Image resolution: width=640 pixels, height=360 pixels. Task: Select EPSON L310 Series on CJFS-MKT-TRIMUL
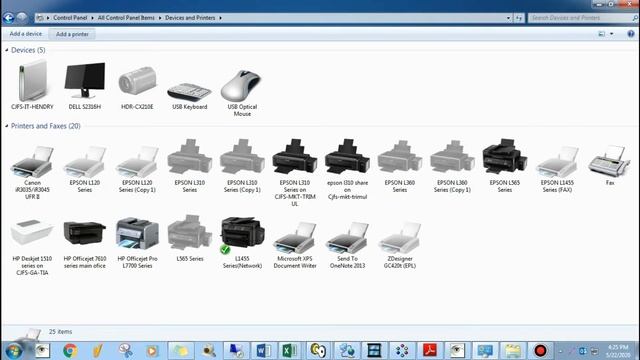(295, 156)
